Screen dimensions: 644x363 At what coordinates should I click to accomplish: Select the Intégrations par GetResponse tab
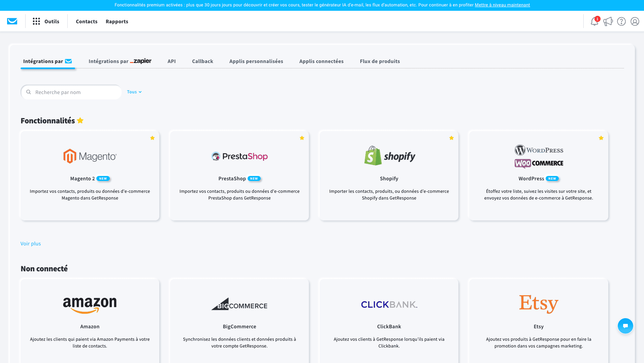tap(47, 61)
